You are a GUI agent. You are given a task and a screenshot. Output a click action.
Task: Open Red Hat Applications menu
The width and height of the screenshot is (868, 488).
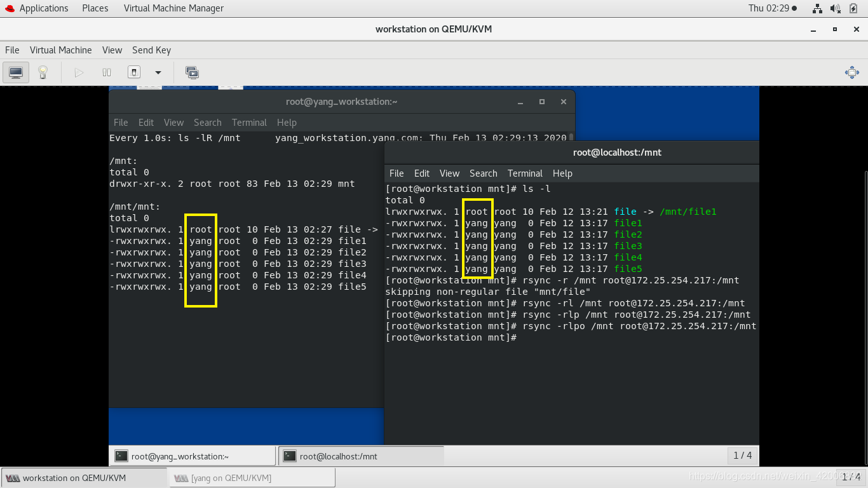(36, 8)
